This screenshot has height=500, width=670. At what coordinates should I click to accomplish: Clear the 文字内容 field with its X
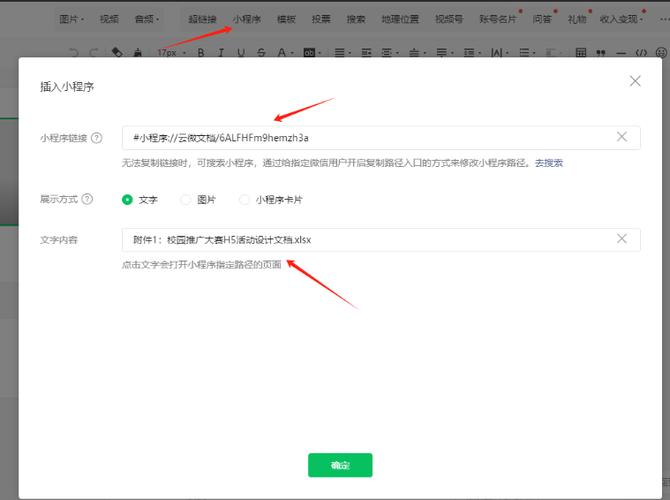[622, 238]
